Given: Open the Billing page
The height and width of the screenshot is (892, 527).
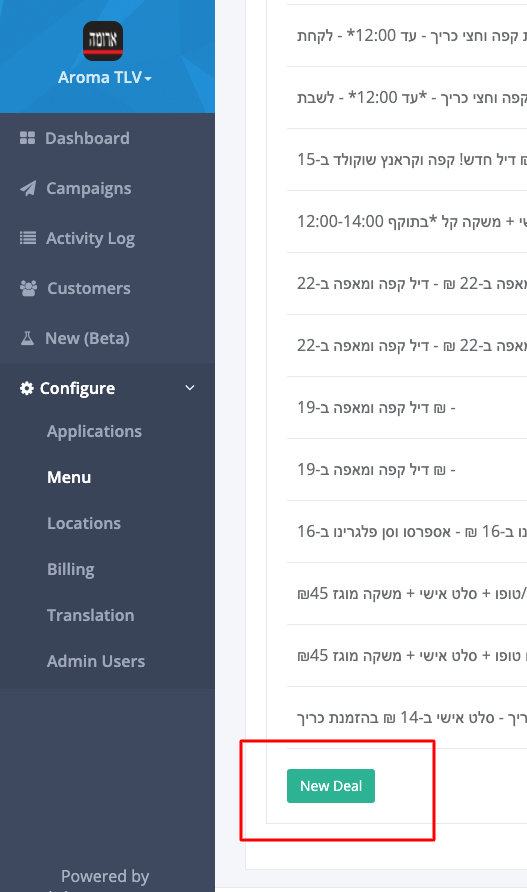Looking at the screenshot, I should point(71,569).
